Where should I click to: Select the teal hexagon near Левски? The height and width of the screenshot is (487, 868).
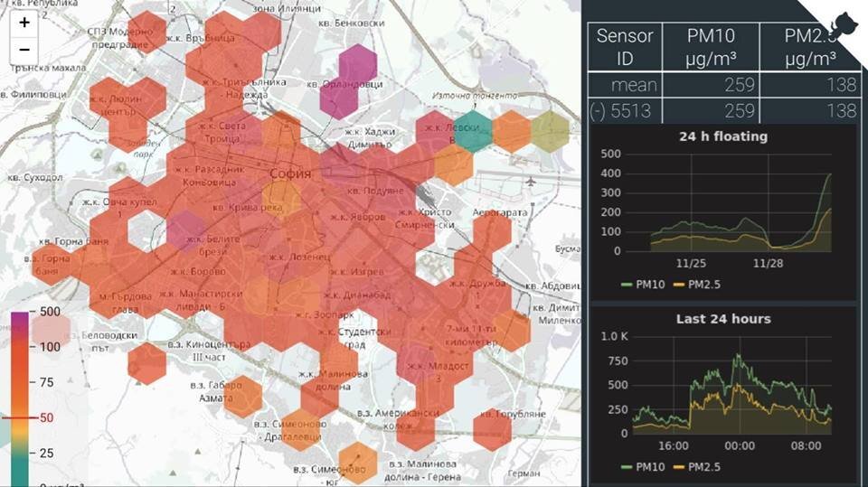[x=473, y=131]
